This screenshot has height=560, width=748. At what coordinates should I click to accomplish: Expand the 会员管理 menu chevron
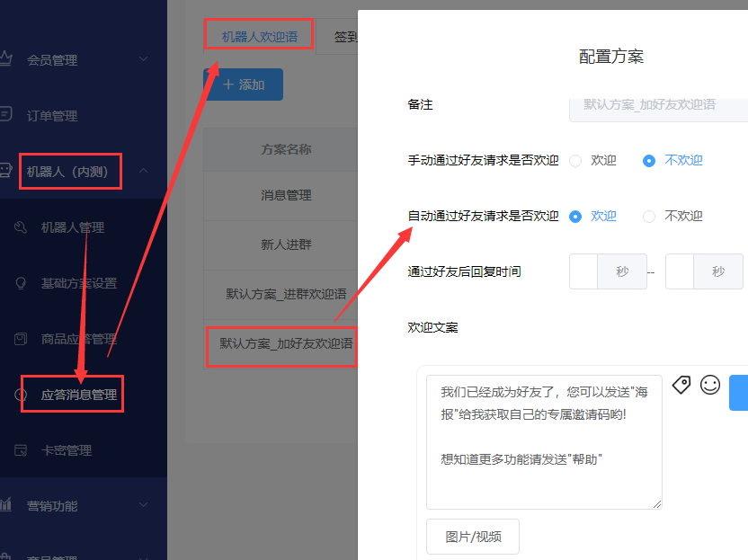pyautogui.click(x=143, y=58)
